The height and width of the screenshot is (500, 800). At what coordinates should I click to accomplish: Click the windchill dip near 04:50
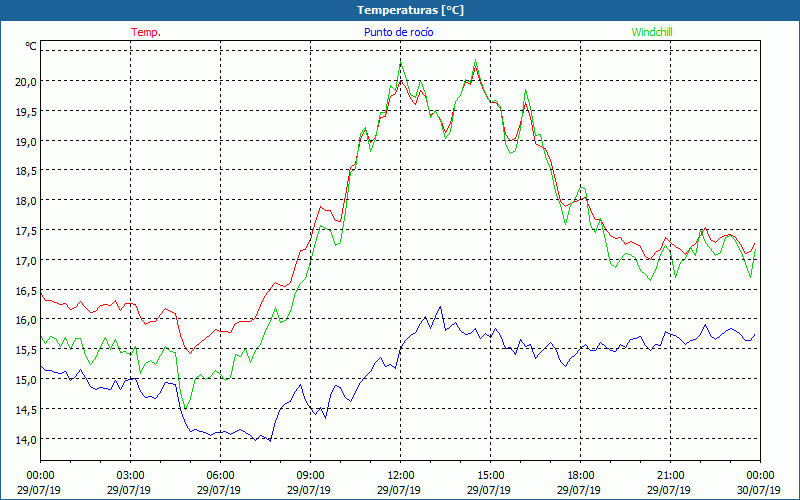pyautogui.click(x=186, y=408)
